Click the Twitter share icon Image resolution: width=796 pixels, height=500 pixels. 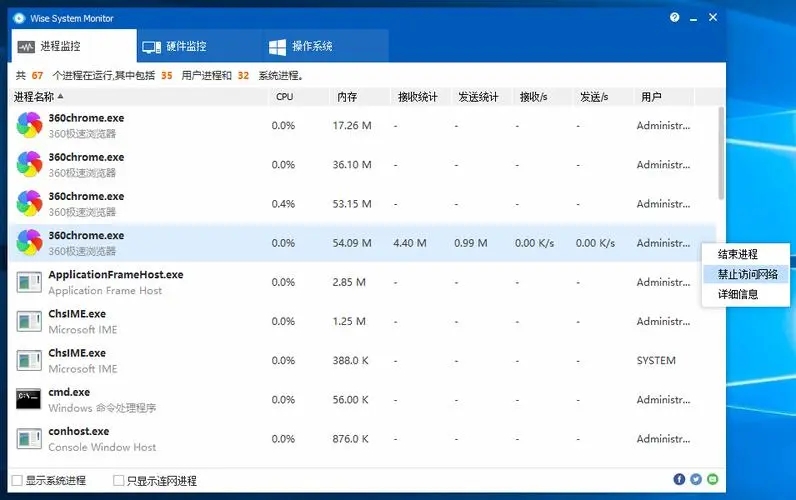[x=696, y=480]
